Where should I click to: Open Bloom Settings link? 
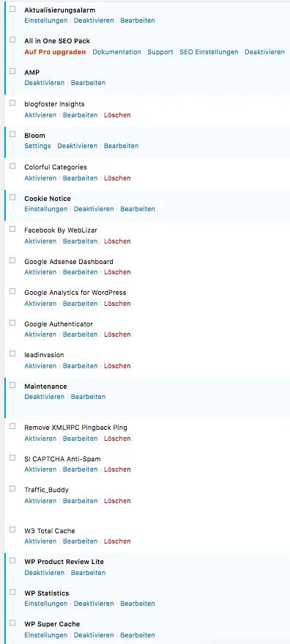[x=37, y=146]
